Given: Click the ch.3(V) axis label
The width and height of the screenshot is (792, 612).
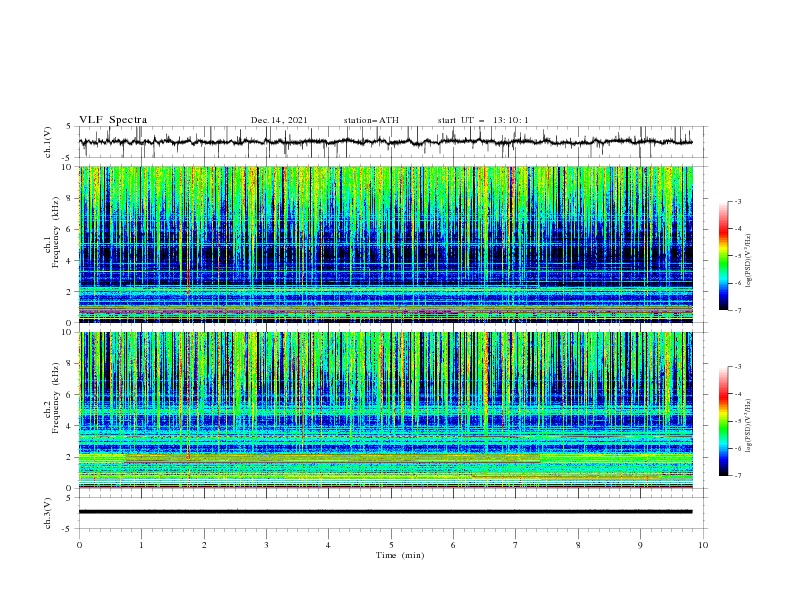Looking at the screenshot, I should [48, 513].
